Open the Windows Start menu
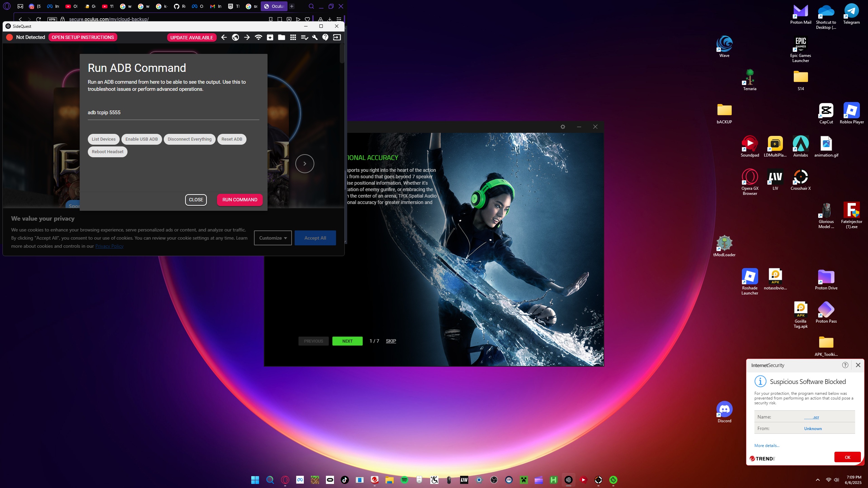The image size is (868, 488). [255, 480]
